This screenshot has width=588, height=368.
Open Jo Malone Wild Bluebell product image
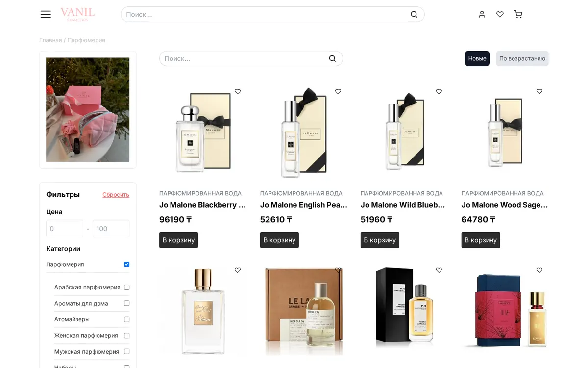405,132
